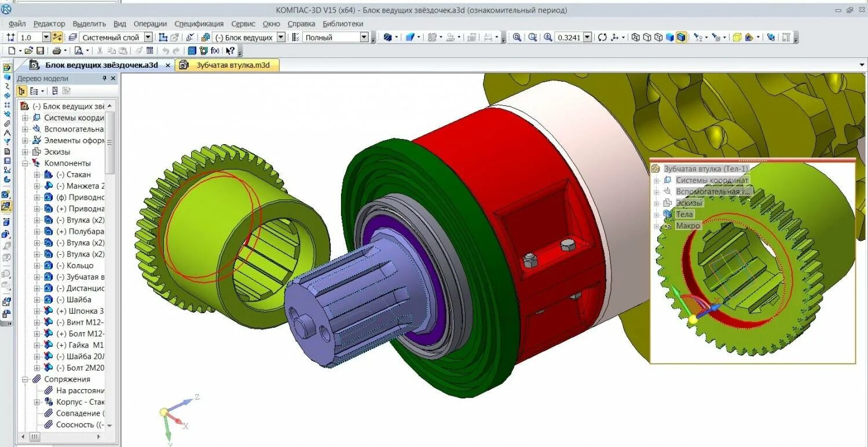The width and height of the screenshot is (868, 447).
Task: Click the model tree horizontal scrollbar
Action: [x=34, y=437]
